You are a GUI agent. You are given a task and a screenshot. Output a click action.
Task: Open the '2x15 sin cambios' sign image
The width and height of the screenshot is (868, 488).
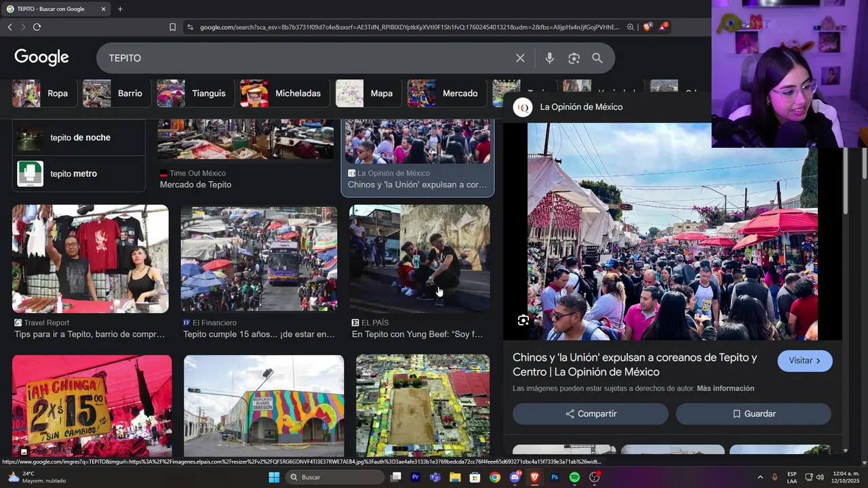click(92, 406)
